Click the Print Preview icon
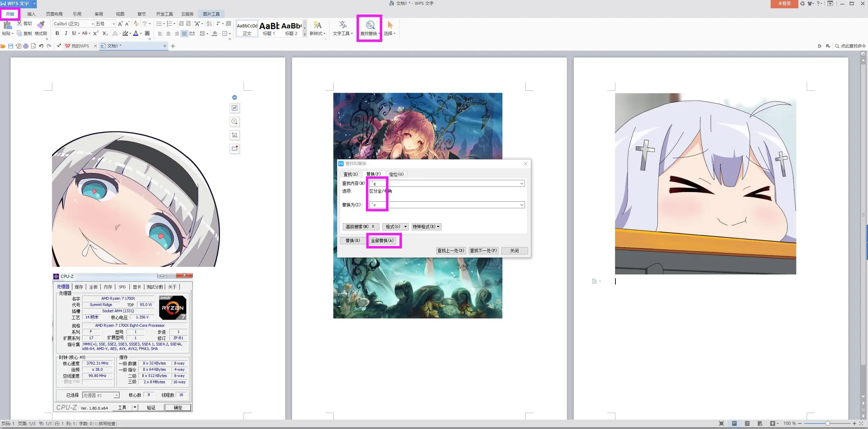 click(33, 46)
